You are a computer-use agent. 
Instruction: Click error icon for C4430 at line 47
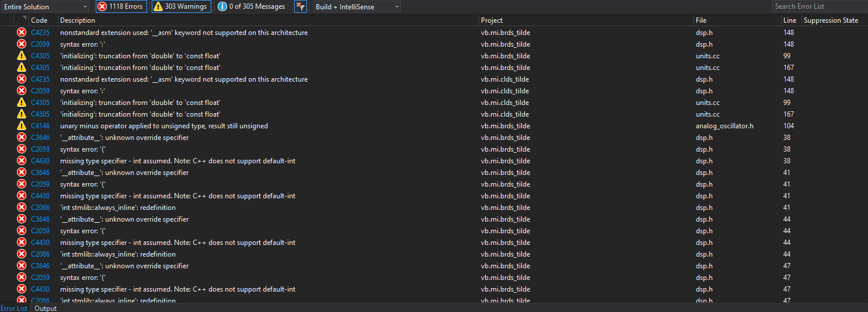click(x=22, y=289)
